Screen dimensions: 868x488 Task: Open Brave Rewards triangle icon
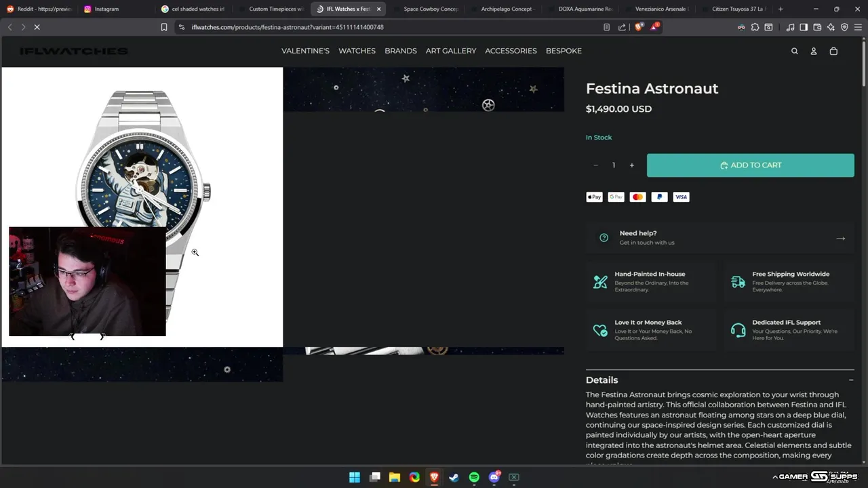click(654, 26)
